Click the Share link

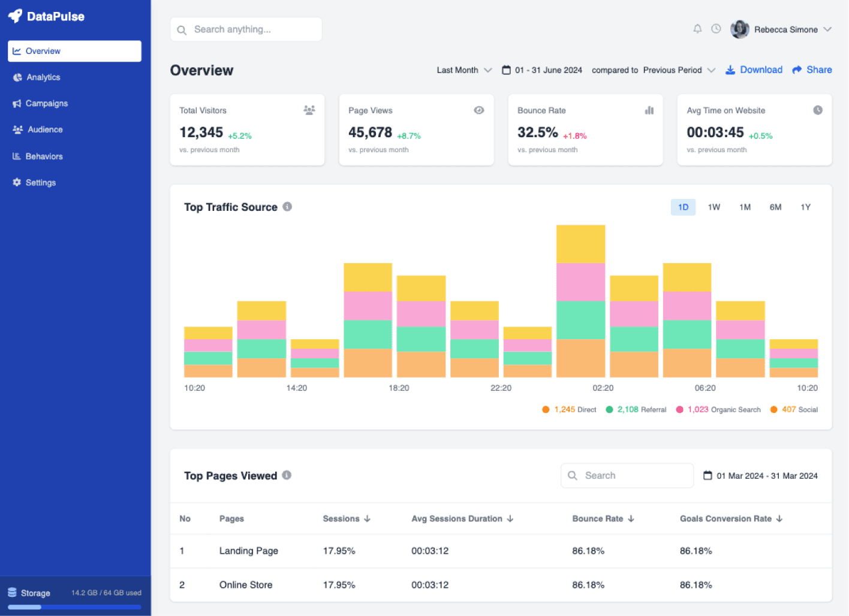click(x=812, y=70)
